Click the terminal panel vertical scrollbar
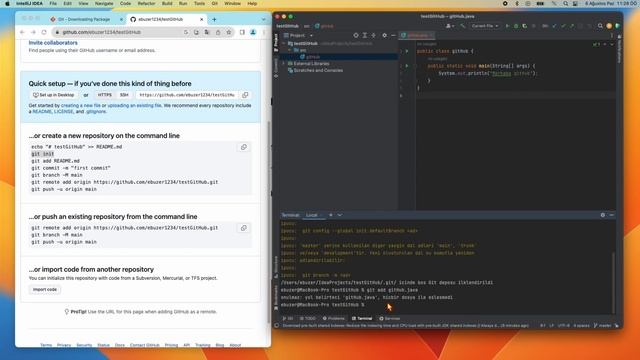Image resolution: width=640 pixels, height=360 pixels. click(613, 282)
